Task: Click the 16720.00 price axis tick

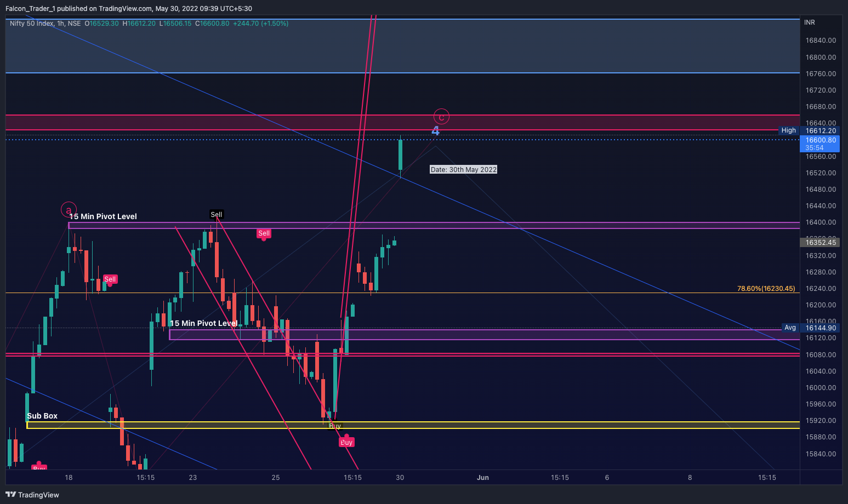Action: pos(821,90)
